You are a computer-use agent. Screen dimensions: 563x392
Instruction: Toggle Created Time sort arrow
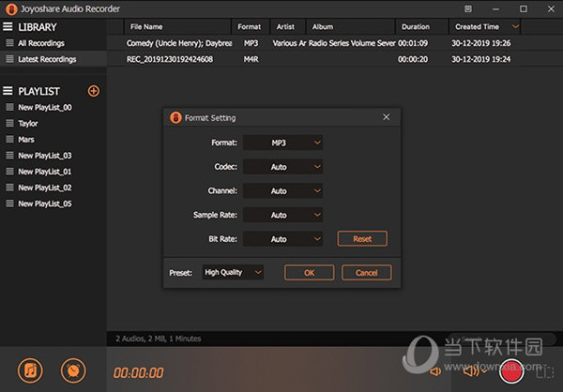(x=515, y=26)
